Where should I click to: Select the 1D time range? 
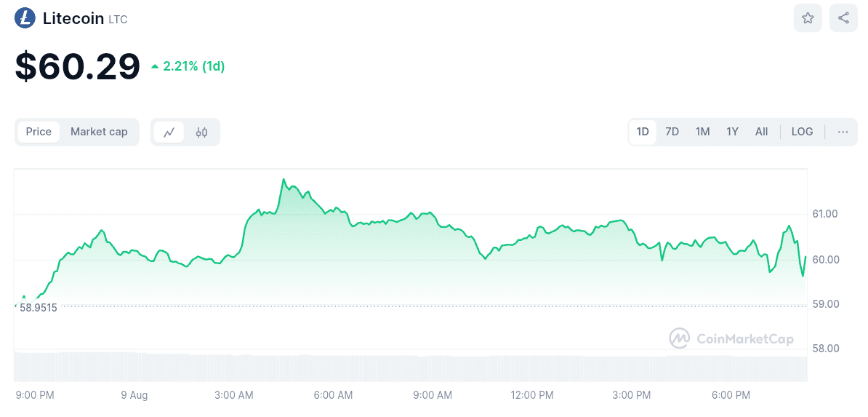643,132
